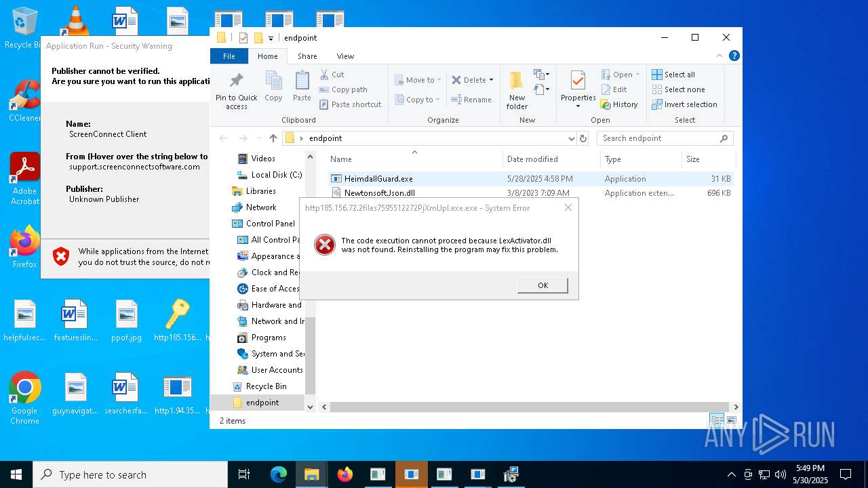Switch to the Home ribbon tab
Image resolution: width=868 pixels, height=488 pixels.
click(x=268, y=56)
